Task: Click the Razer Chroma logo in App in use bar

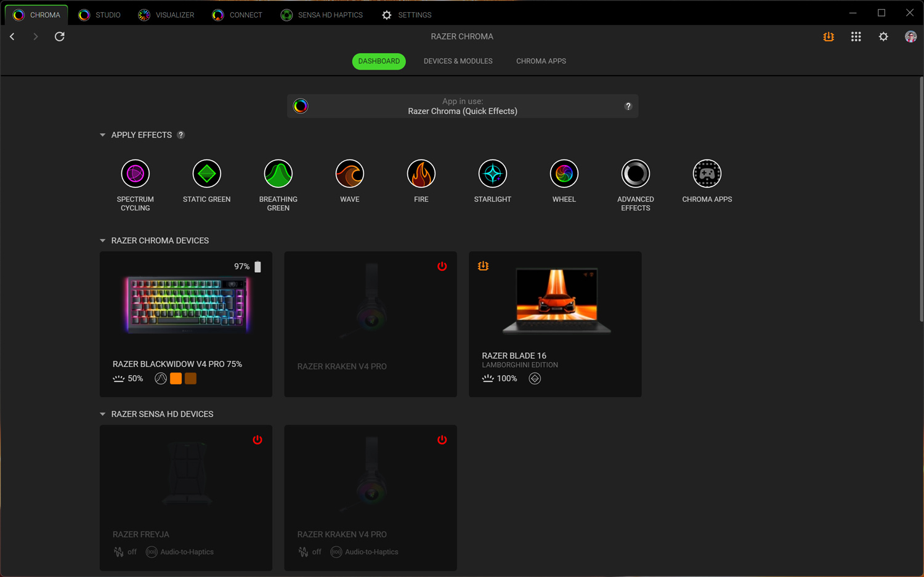Action: tap(301, 106)
